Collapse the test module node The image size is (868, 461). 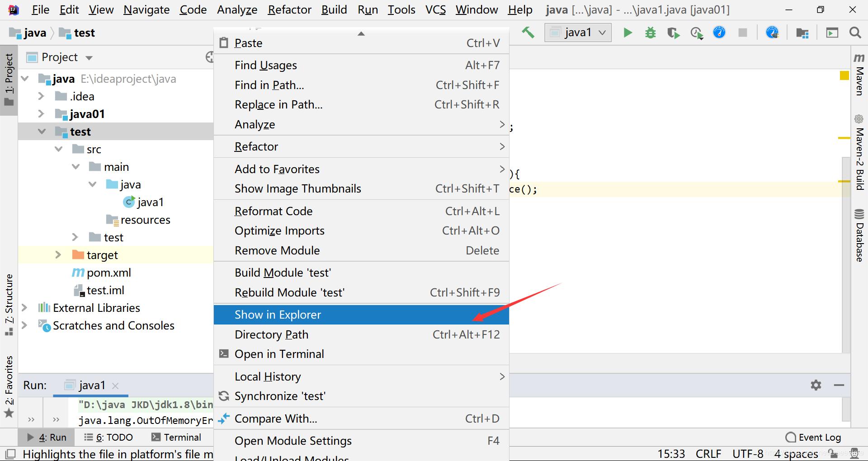41,132
